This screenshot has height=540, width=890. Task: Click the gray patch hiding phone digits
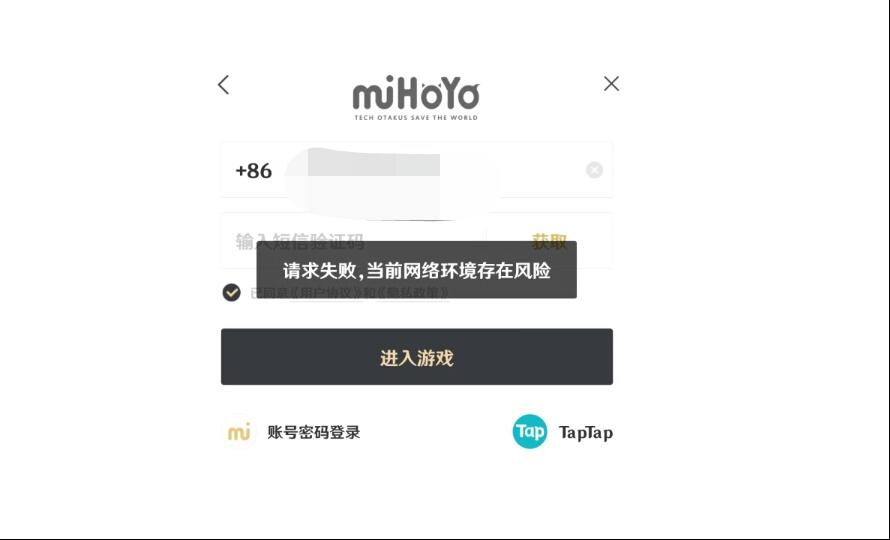373,165
